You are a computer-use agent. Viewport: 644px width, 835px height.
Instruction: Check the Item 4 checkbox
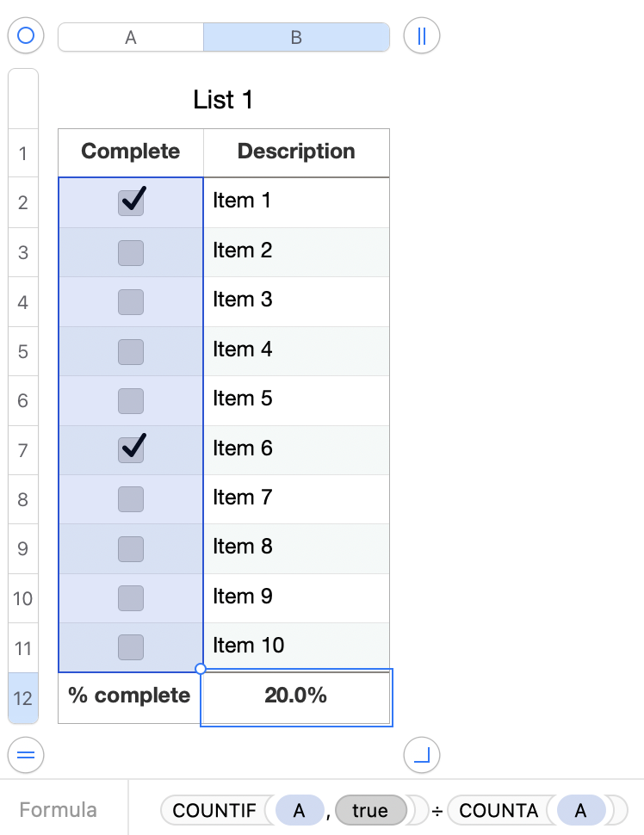[x=131, y=351]
